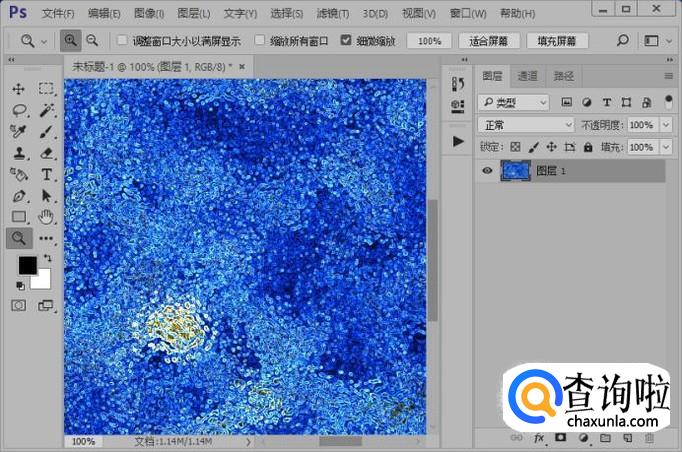Expand the 不透明度 opacity dropdown arrow
682x452 pixels.
click(x=666, y=125)
